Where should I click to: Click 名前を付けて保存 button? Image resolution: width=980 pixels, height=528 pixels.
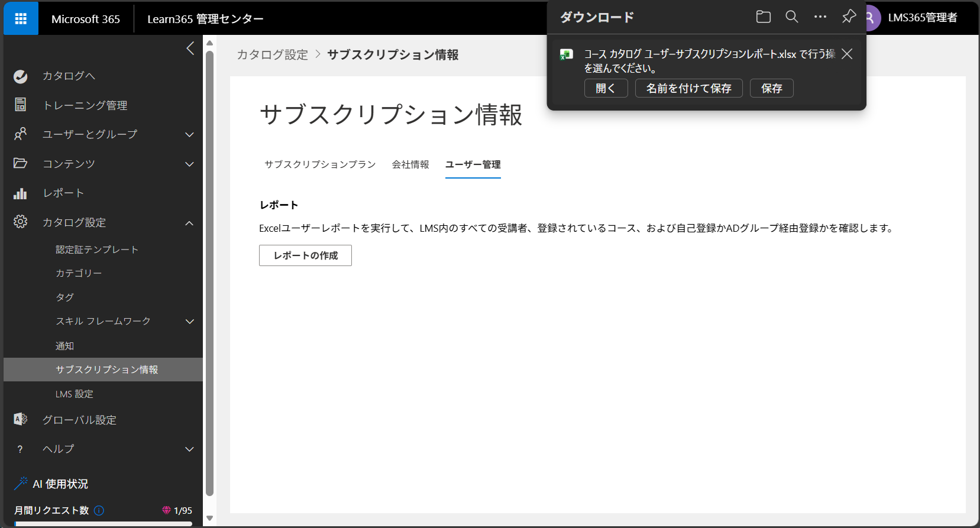(688, 88)
